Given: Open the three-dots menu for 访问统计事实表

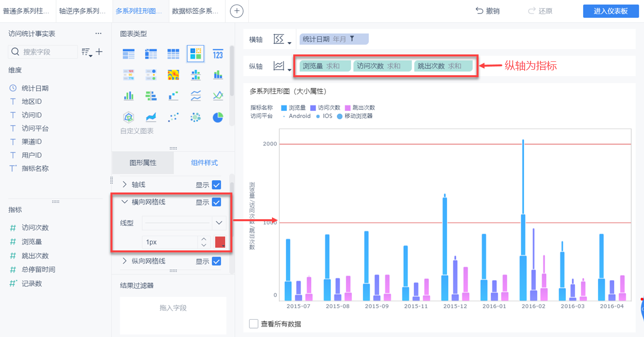Looking at the screenshot, I should pos(98,34).
